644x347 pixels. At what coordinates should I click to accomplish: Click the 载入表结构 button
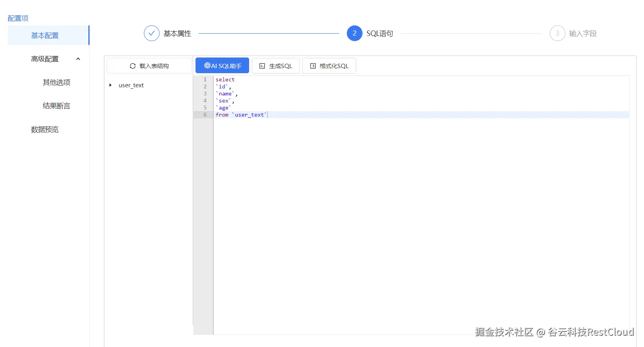pyautogui.click(x=149, y=66)
